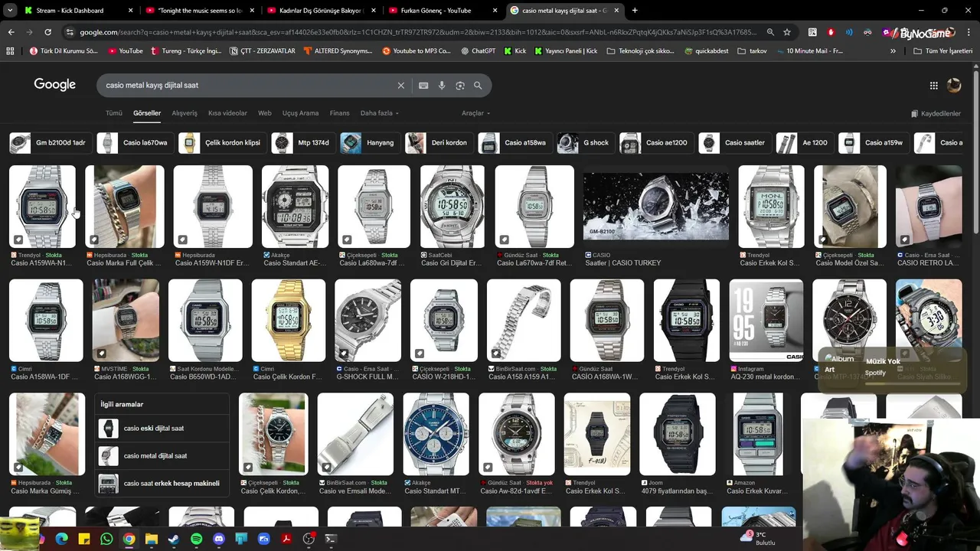Open Discord from the taskbar
Image resolution: width=980 pixels, height=551 pixels.
click(x=219, y=539)
